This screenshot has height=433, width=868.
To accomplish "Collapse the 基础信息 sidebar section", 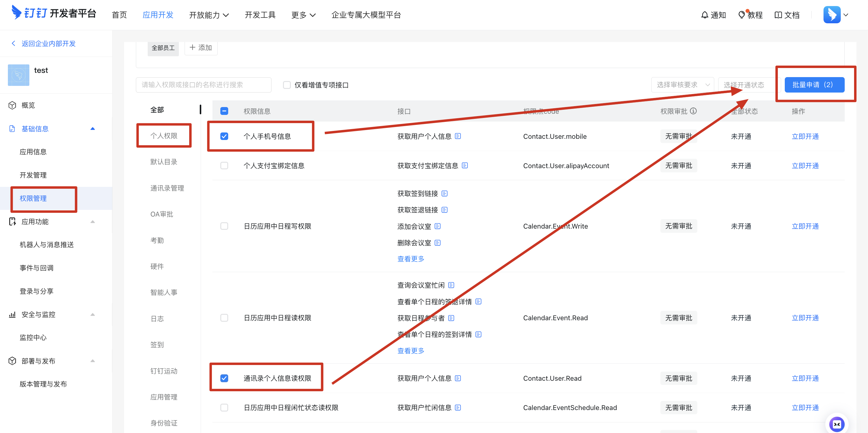I will pyautogui.click(x=93, y=129).
